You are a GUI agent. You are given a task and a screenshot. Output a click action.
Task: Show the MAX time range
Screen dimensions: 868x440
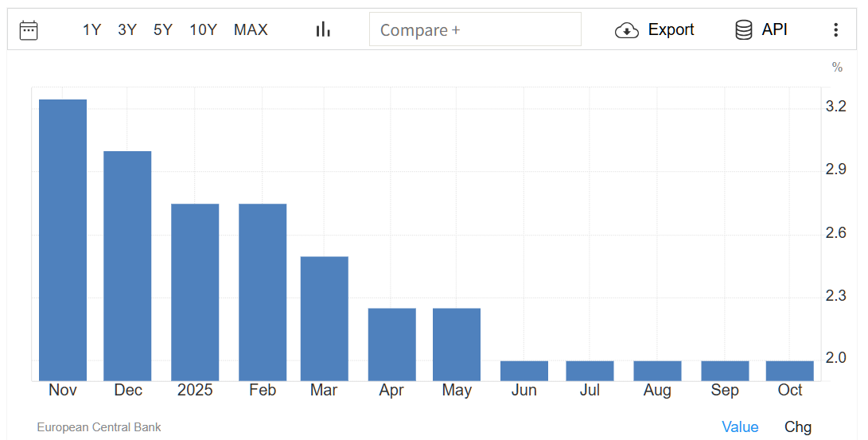(251, 30)
